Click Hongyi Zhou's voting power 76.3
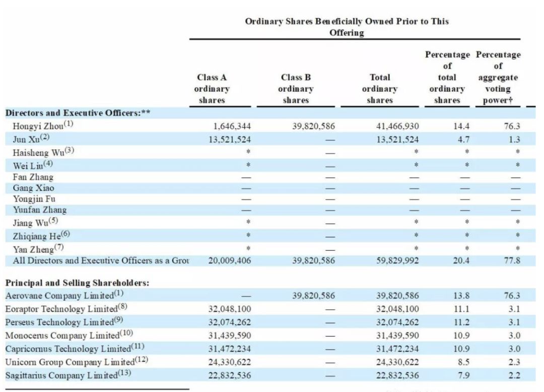Screen dimensions: 544x392 512,126
